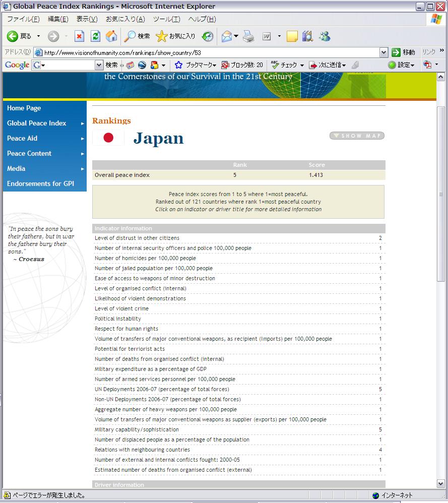This screenshot has height=503, width=448.
Task: Open the ヘルプ(H) menu
Action: [x=202, y=19]
